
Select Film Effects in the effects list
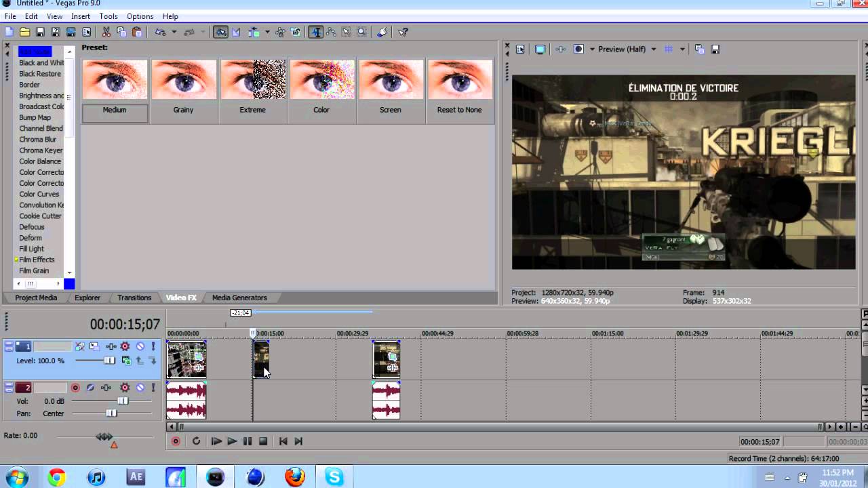click(37, 260)
